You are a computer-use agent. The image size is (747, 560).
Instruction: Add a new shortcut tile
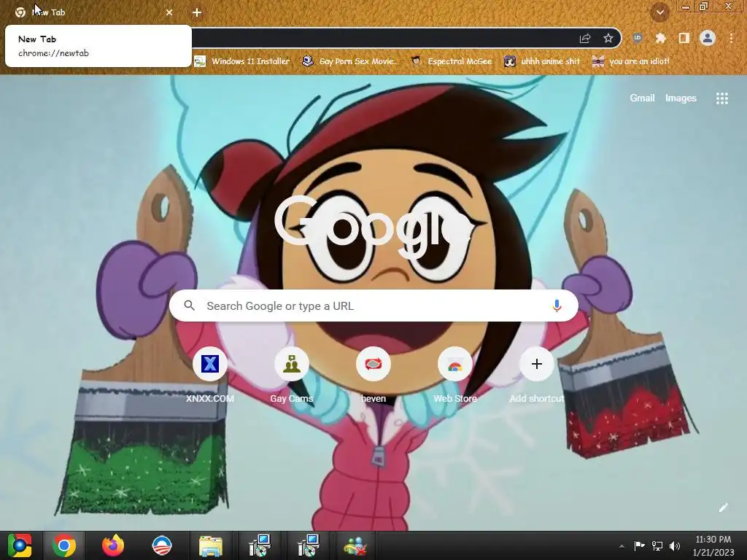(536, 376)
